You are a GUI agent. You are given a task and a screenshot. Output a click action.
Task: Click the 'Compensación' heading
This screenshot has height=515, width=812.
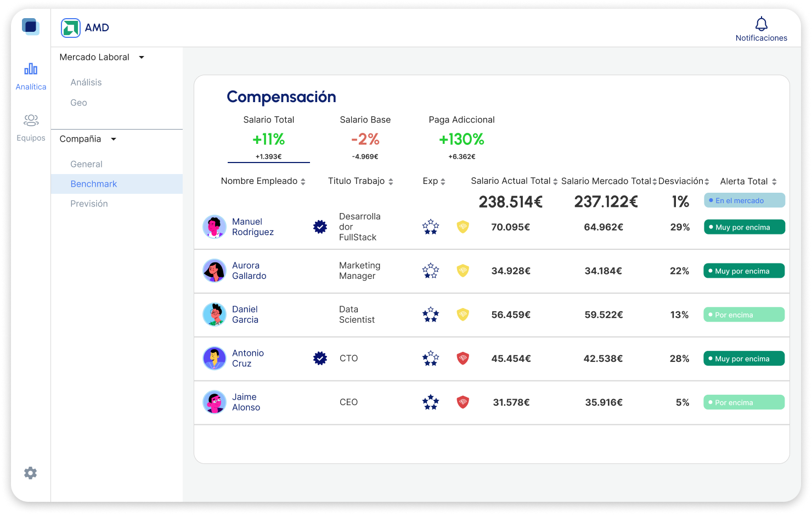point(281,97)
